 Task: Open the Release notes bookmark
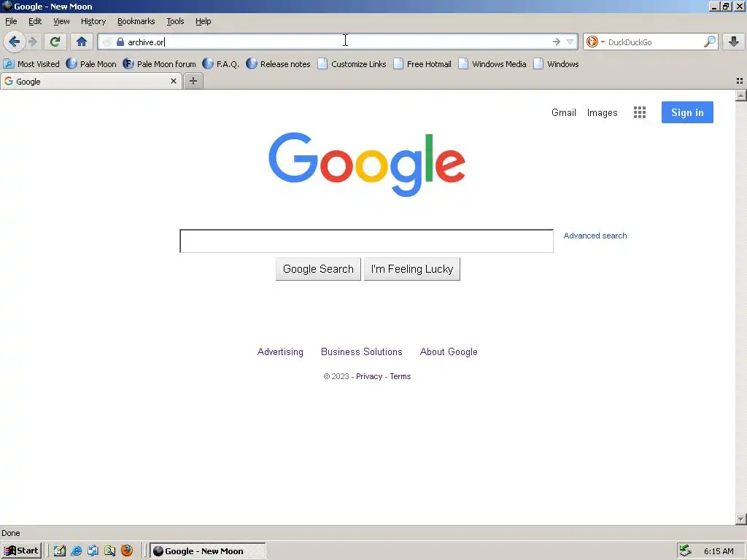tap(278, 64)
